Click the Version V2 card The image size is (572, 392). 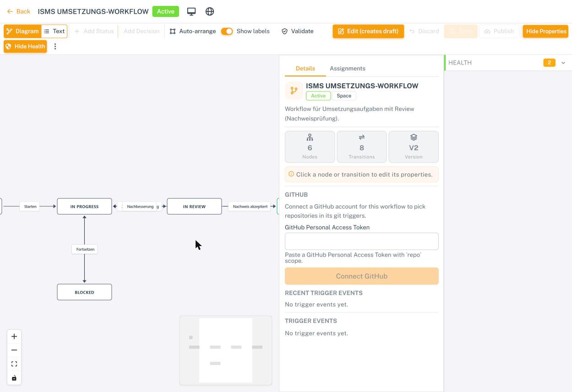click(x=414, y=147)
